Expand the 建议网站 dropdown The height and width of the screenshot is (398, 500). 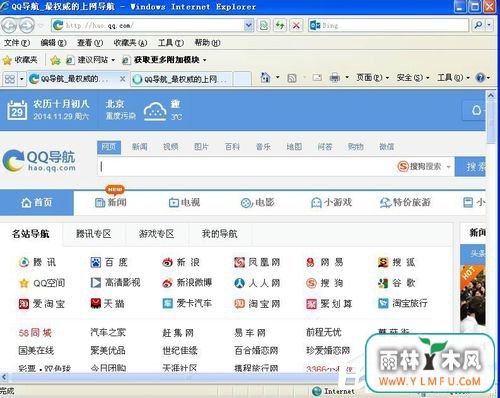[113, 60]
